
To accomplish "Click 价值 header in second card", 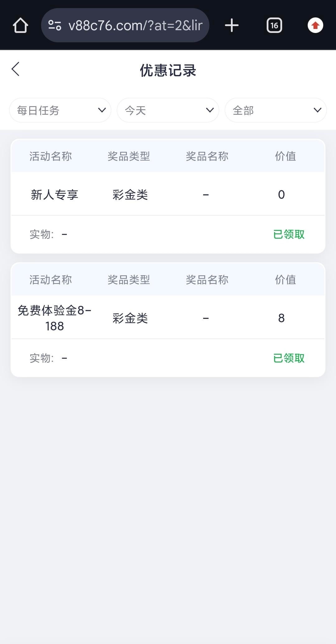I will pos(285,280).
